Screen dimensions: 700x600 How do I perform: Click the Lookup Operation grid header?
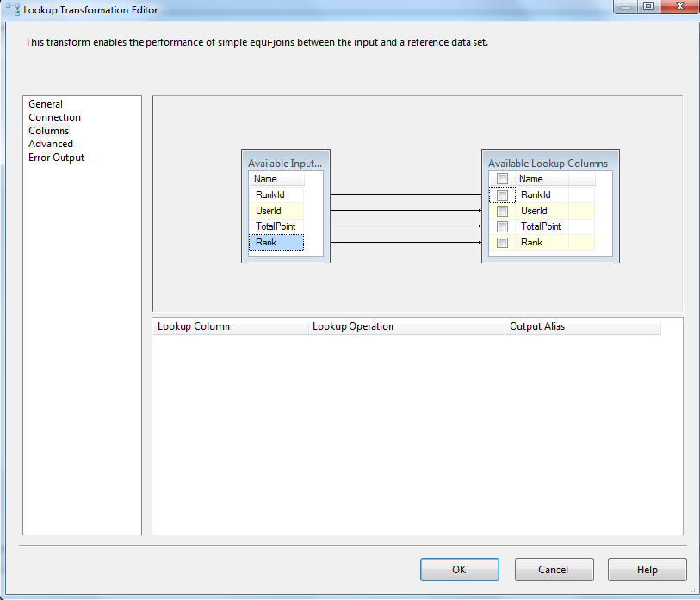click(x=406, y=326)
